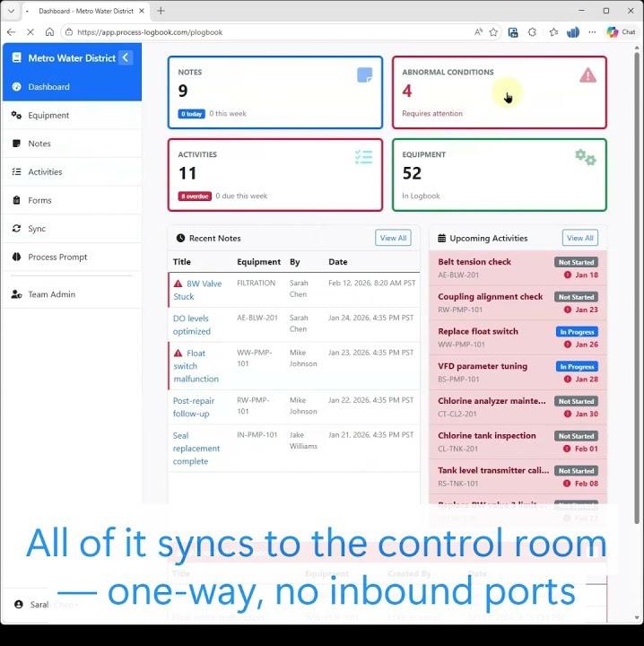Click the calendar icon beside Upcoming Activities

tap(441, 238)
